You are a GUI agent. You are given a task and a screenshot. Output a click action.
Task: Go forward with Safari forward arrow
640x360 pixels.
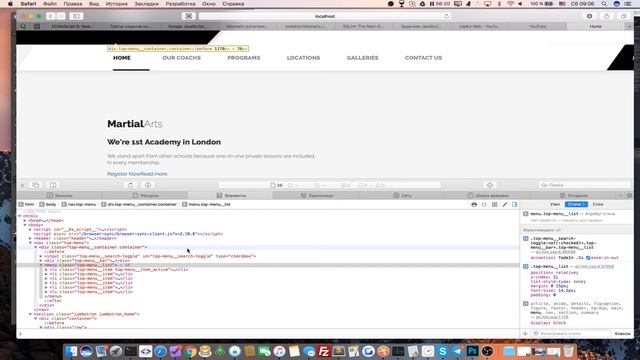(61, 16)
